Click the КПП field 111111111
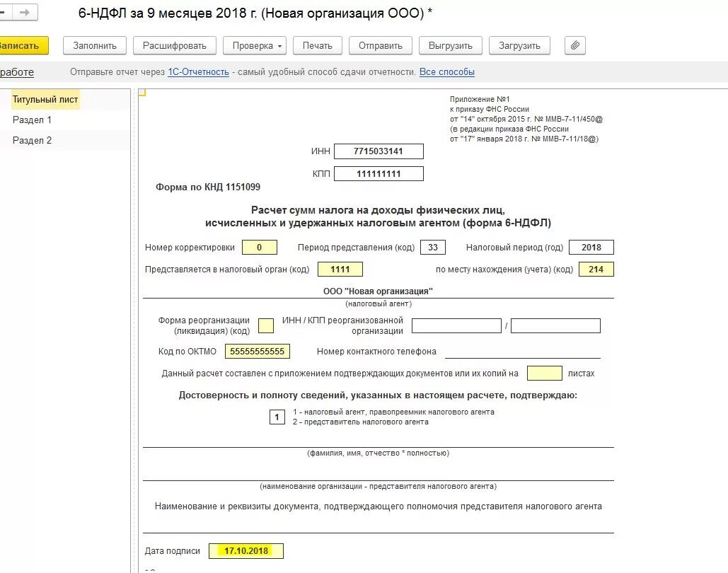Viewport: 728px width, 573px height. click(379, 173)
